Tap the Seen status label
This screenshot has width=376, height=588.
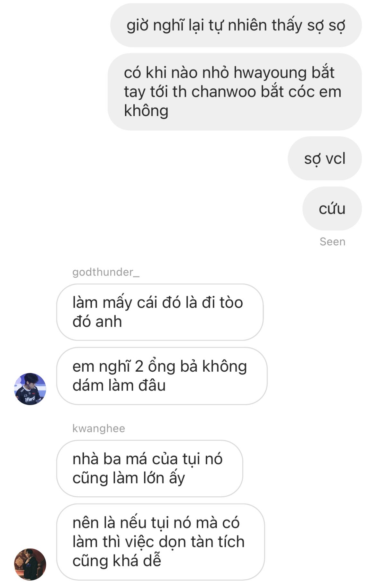pos(332,242)
